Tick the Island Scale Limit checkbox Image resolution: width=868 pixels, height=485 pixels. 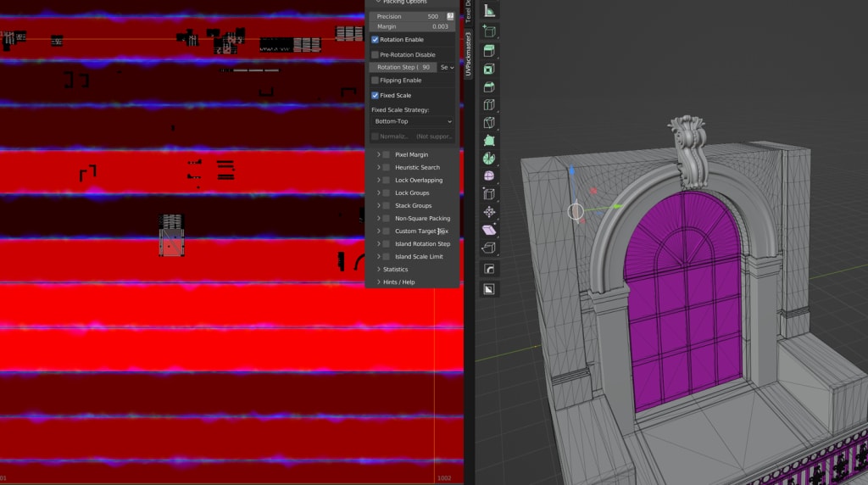pyautogui.click(x=387, y=257)
